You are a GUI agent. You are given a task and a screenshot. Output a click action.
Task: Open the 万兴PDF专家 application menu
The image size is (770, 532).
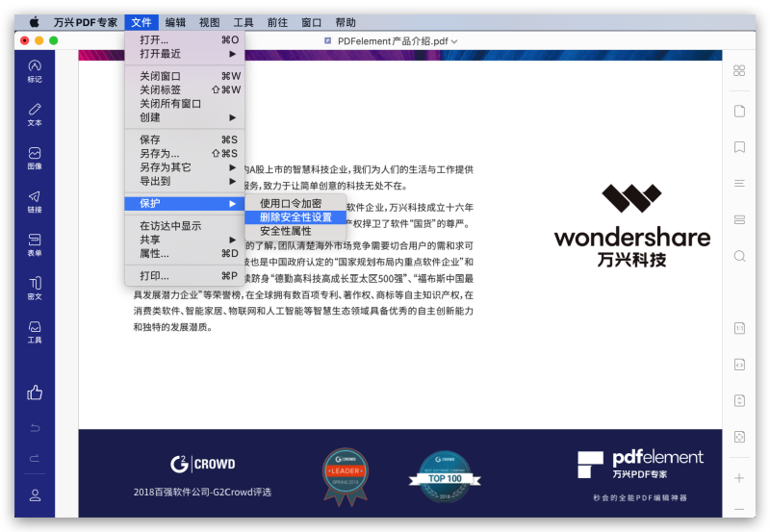pos(86,22)
